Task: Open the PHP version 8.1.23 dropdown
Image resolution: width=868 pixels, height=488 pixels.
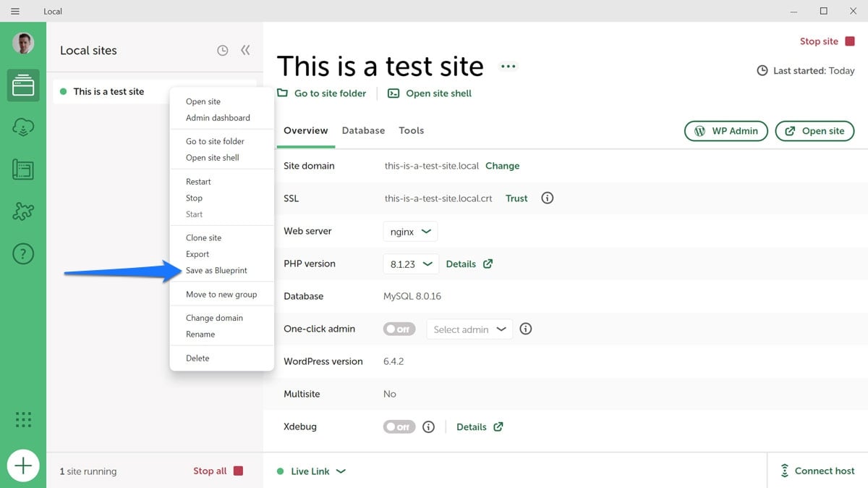Action: 410,264
